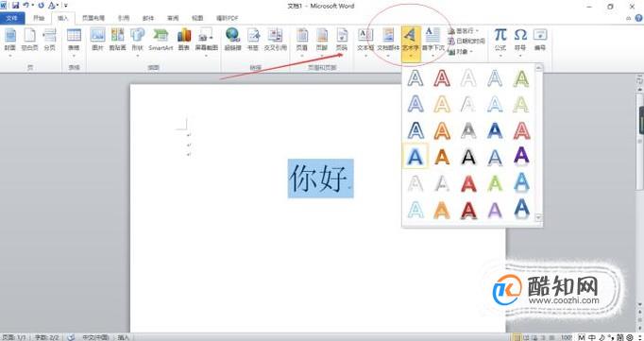
Task: Click the Hyperlink (超链接) globe icon
Action: (232, 40)
